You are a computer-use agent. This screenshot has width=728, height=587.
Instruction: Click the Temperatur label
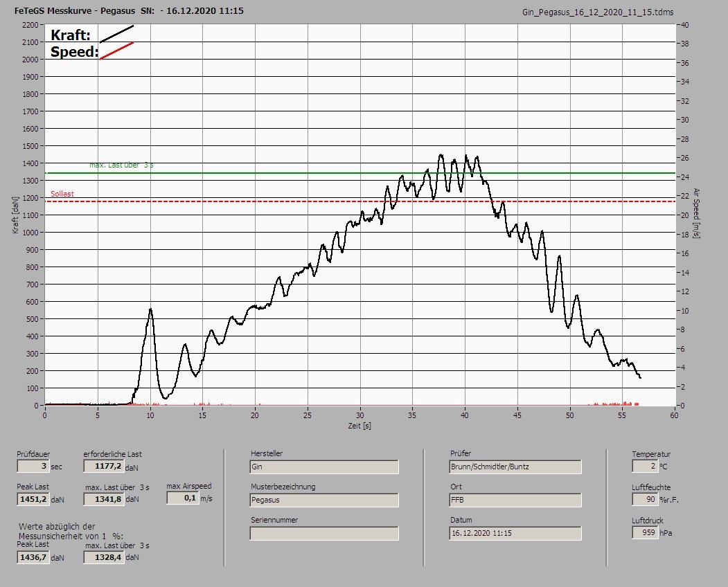[x=651, y=454]
